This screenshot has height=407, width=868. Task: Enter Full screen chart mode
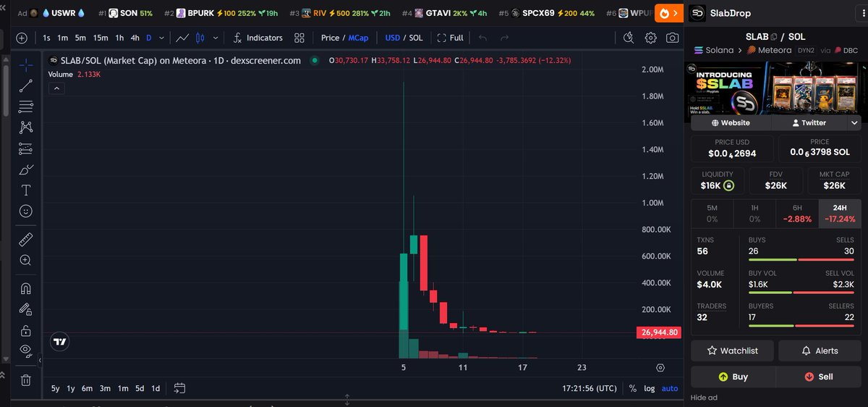pyautogui.click(x=451, y=38)
